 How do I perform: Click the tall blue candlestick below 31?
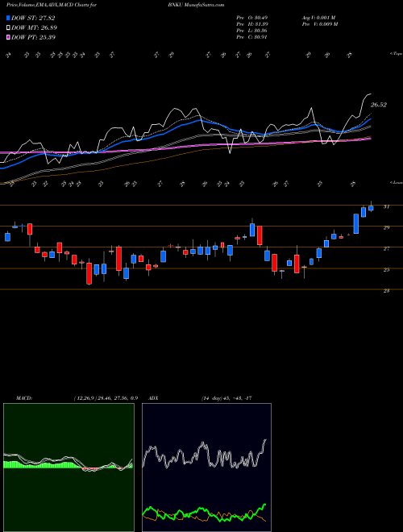[x=356, y=223]
